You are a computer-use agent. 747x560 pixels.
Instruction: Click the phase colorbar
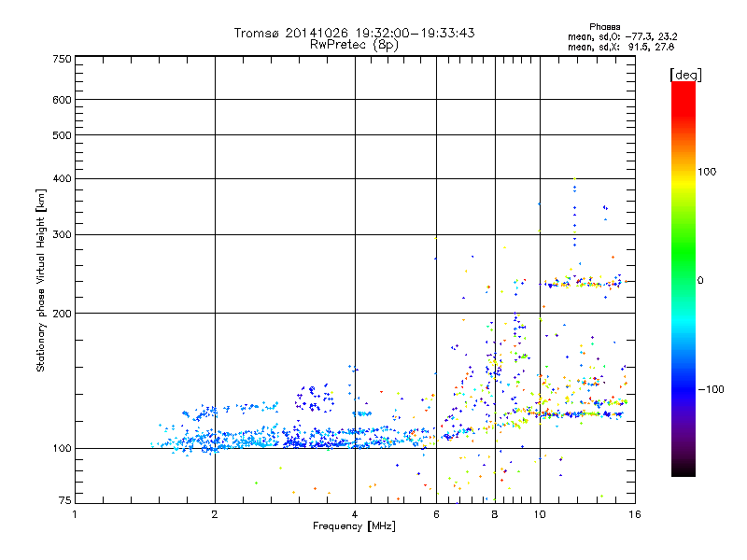684,278
